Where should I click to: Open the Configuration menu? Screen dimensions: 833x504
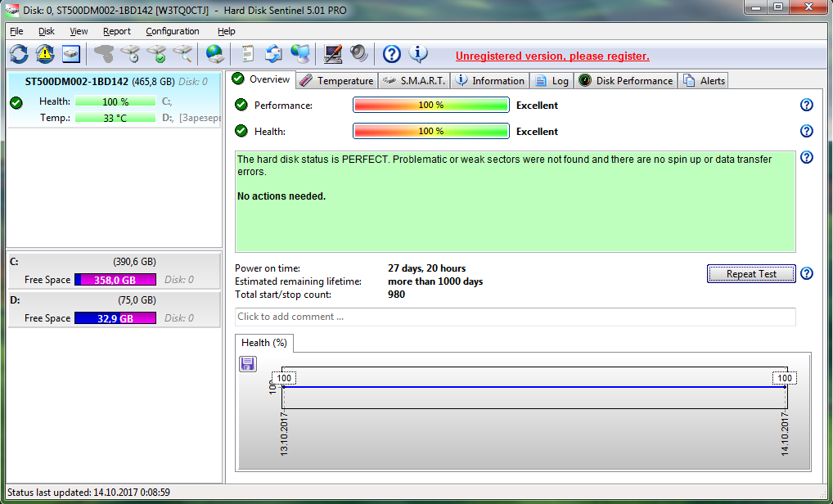[x=172, y=31]
